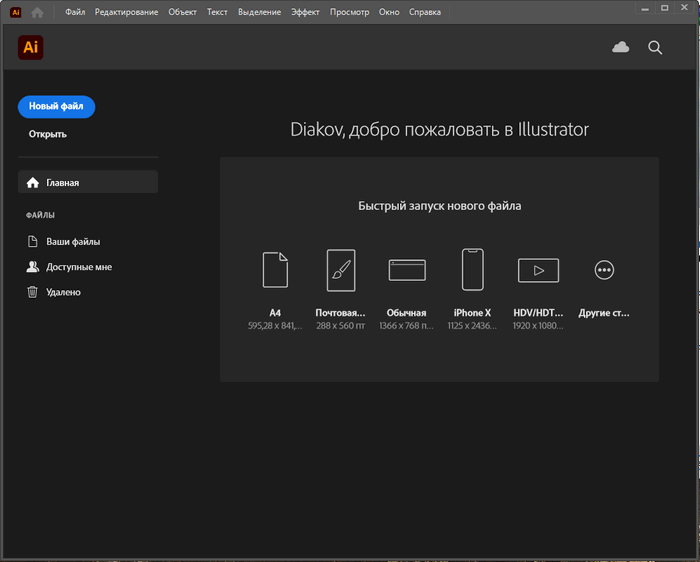
Task: Open the Редактирование menu
Action: pyautogui.click(x=126, y=12)
